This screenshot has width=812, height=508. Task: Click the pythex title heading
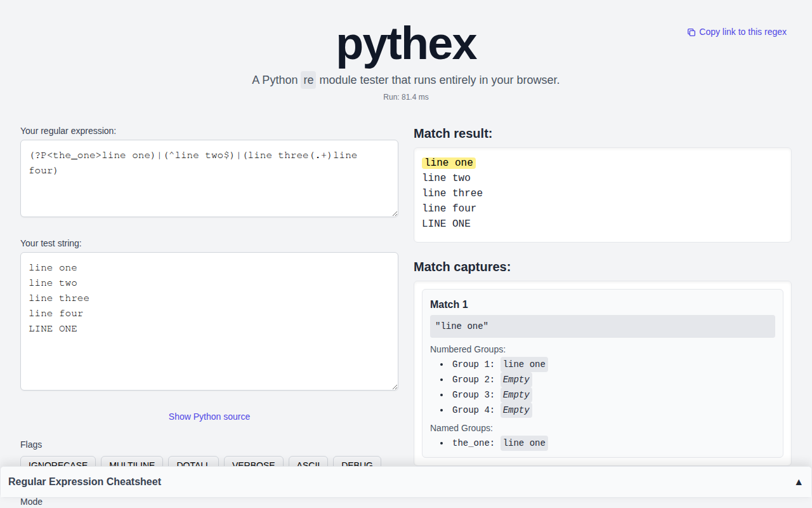coord(406,44)
